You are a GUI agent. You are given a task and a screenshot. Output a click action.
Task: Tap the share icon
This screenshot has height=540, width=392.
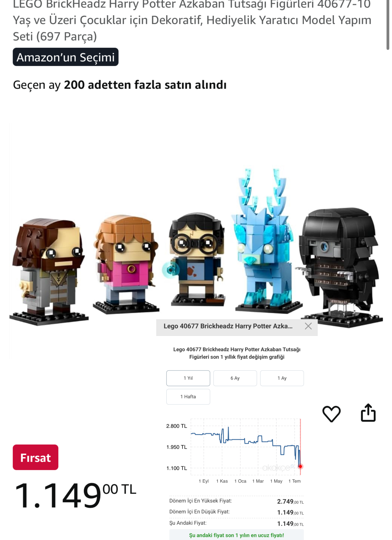368,413
